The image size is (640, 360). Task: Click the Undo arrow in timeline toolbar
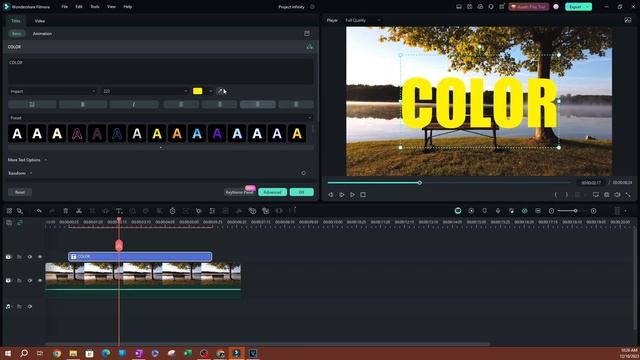[x=39, y=211]
